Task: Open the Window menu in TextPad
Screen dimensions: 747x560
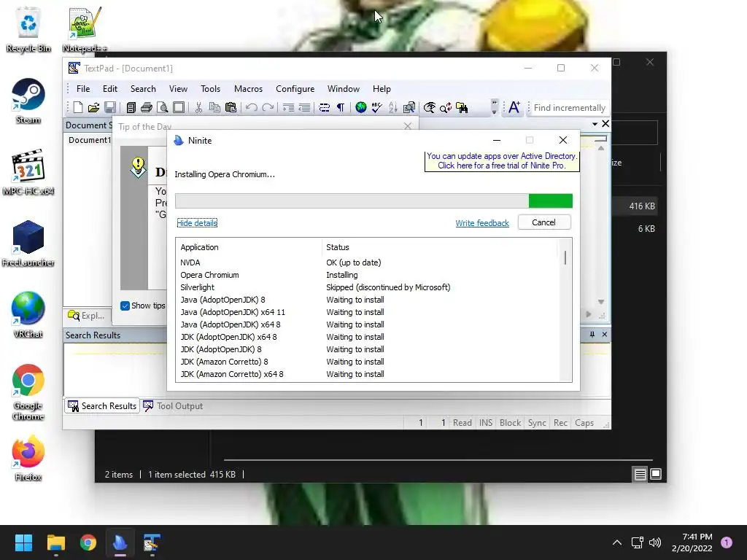Action: [343, 89]
